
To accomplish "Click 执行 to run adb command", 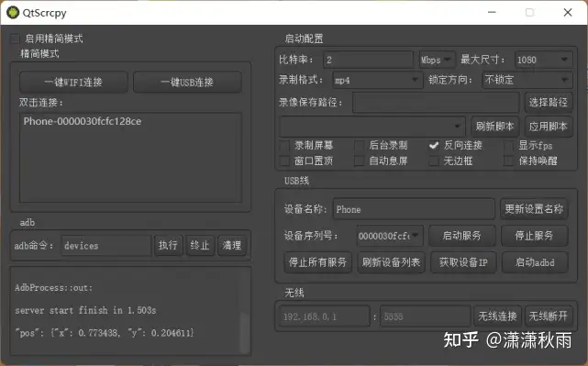I will [x=169, y=245].
